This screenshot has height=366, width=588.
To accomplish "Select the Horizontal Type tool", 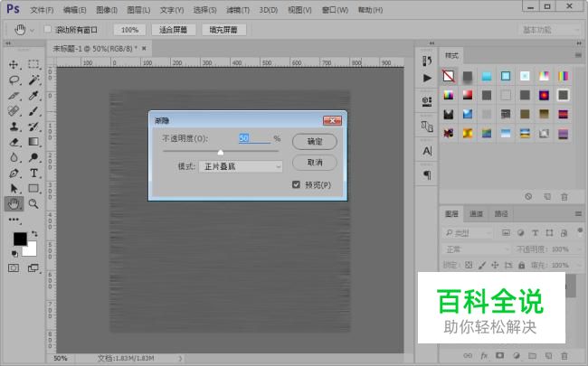I will point(33,174).
